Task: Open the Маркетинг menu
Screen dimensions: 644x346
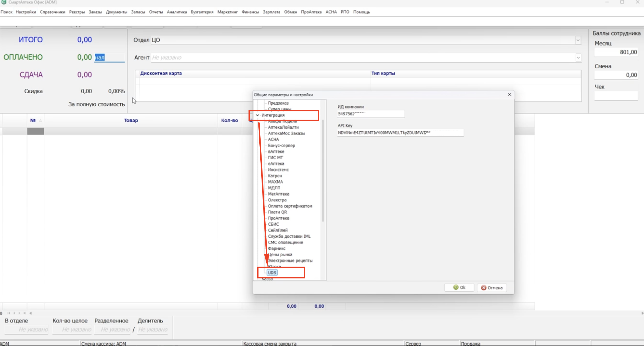Action: click(227, 12)
